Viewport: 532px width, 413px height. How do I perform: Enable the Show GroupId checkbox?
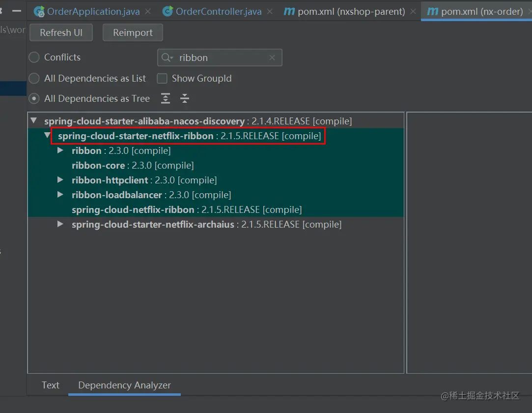click(162, 79)
